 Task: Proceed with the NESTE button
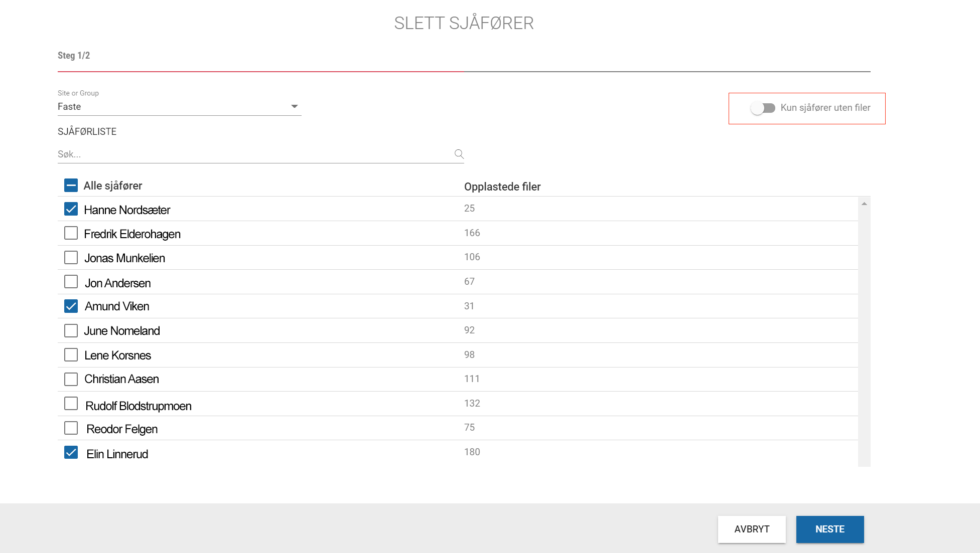(x=830, y=529)
